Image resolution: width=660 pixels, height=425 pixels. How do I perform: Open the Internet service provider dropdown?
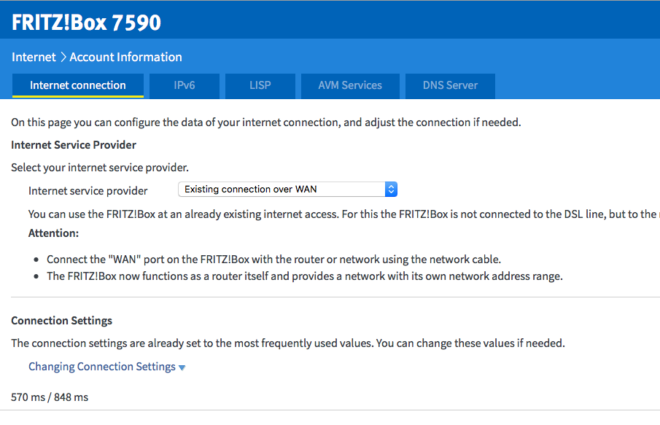pyautogui.click(x=287, y=189)
